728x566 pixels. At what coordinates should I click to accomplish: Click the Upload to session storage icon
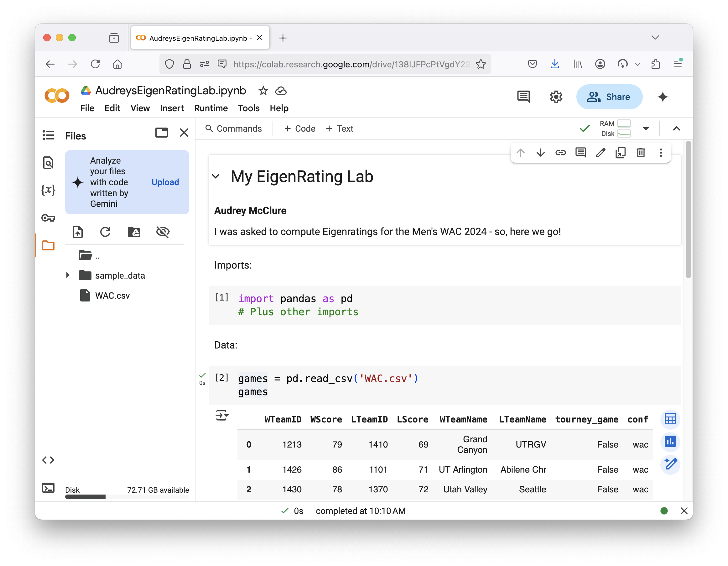pos(77,232)
